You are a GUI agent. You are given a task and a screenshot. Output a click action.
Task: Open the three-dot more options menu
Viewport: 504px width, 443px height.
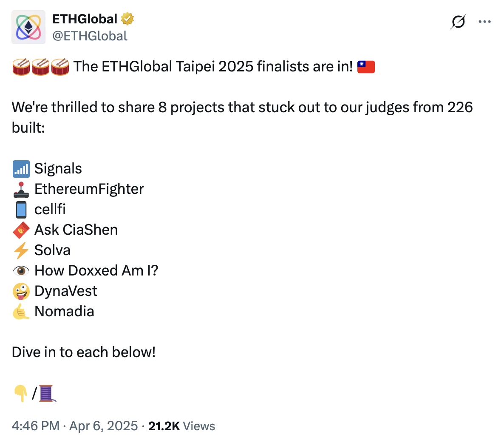pyautogui.click(x=485, y=21)
